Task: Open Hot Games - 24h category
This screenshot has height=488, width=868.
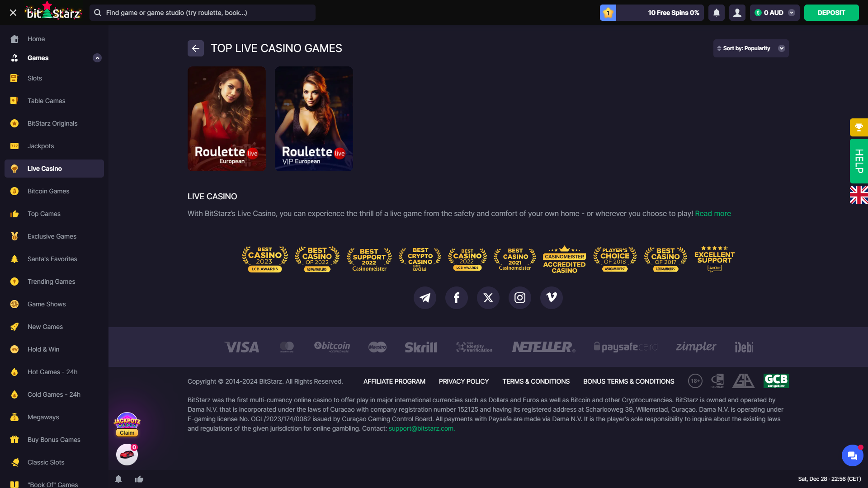Action: (54, 372)
